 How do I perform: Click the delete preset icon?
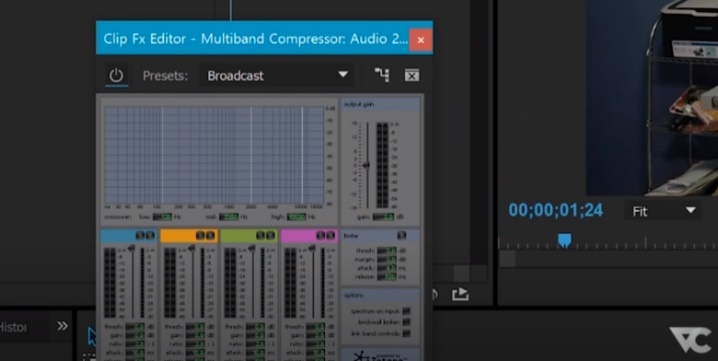412,75
